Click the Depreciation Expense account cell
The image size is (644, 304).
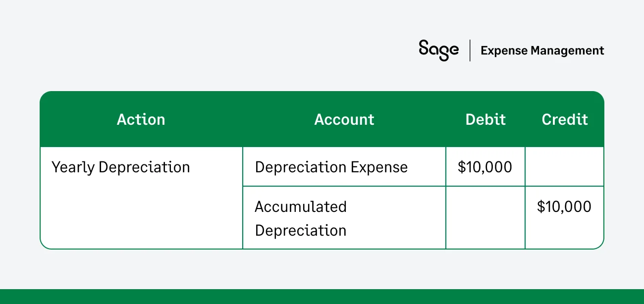(x=331, y=167)
